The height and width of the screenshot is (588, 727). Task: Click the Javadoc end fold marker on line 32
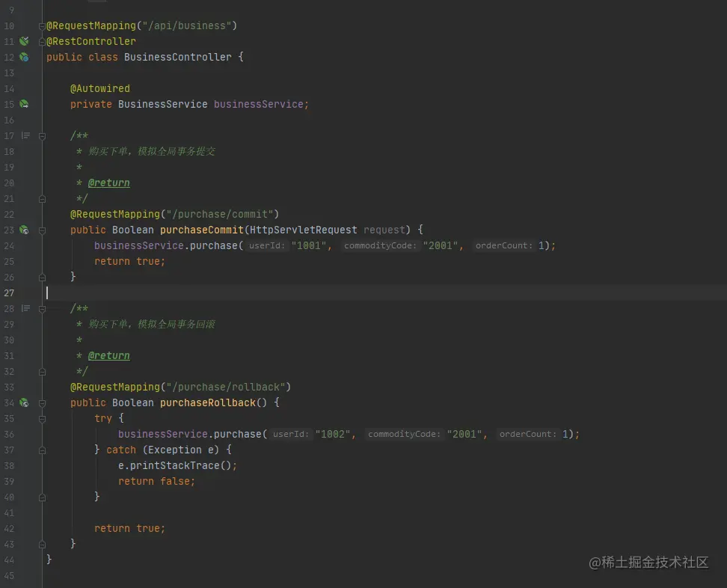pos(42,372)
